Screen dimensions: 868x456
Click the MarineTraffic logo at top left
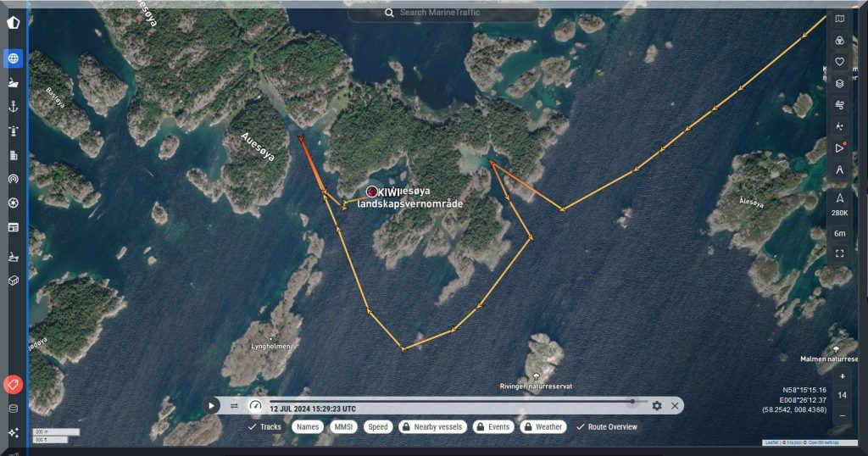[14, 22]
